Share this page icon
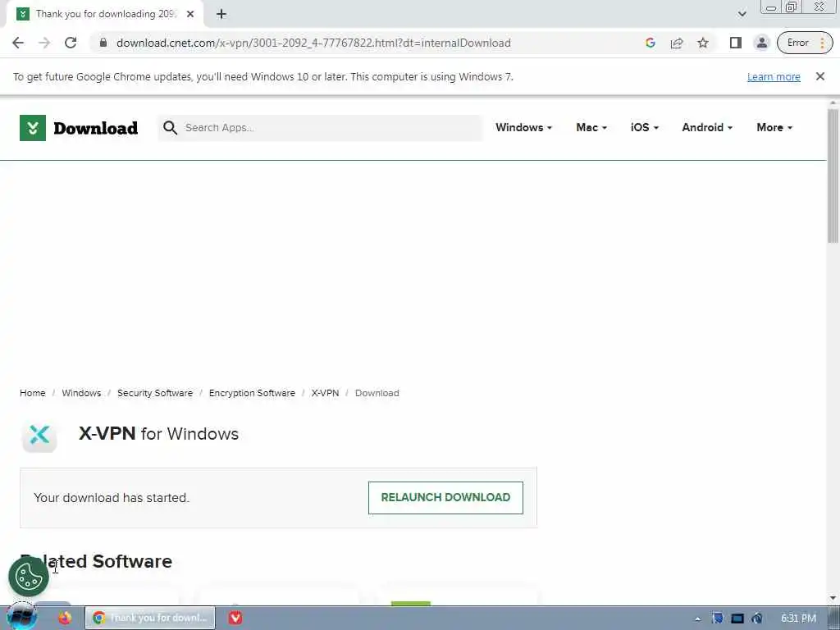 coord(677,43)
